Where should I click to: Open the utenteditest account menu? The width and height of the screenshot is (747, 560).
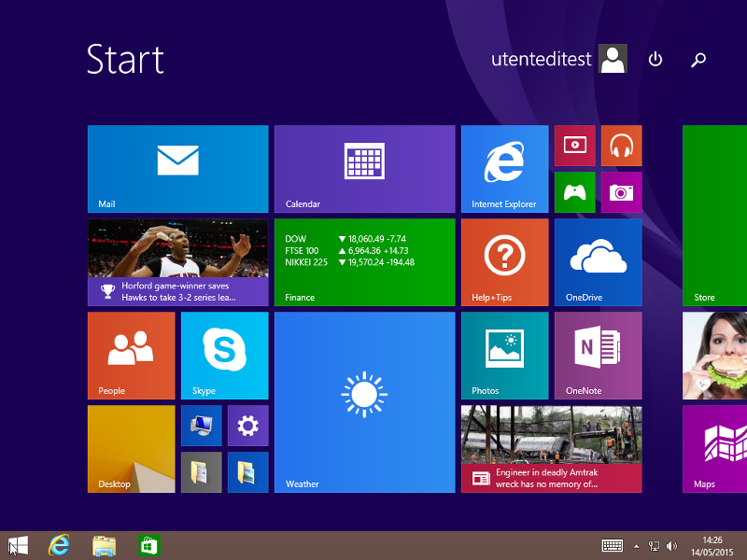(x=558, y=59)
